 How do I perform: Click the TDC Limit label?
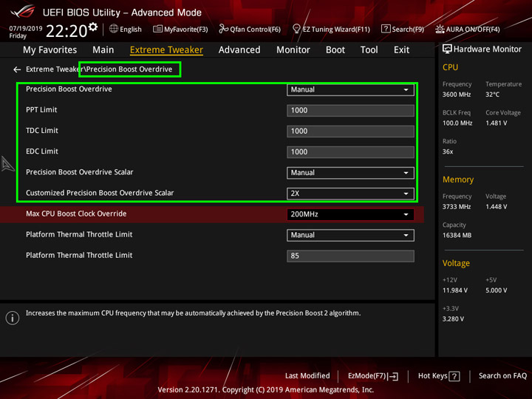tap(41, 131)
